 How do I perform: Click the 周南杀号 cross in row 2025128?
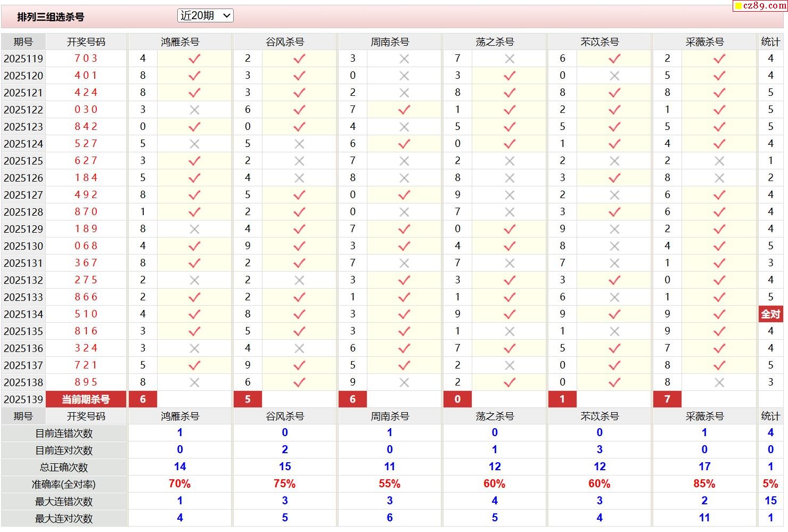point(404,212)
